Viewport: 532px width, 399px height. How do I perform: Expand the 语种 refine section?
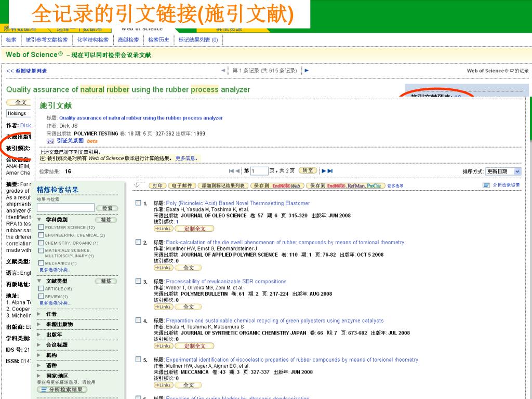tap(38, 365)
